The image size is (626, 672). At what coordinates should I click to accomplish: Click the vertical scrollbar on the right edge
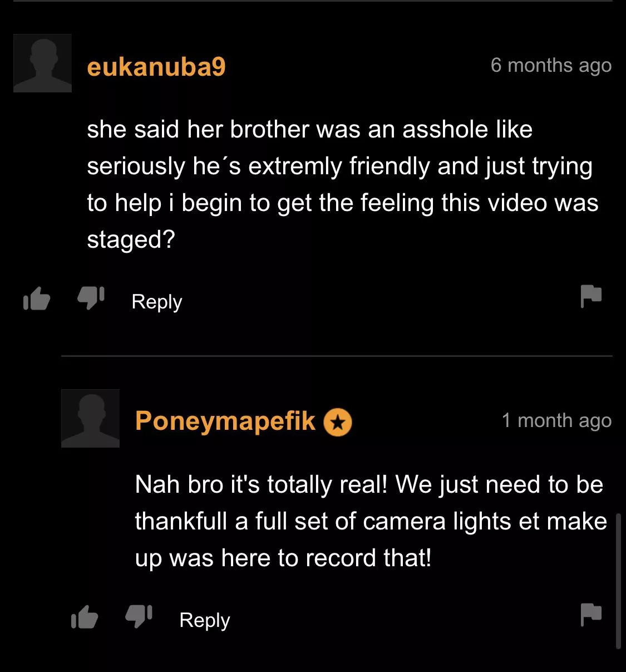618,581
